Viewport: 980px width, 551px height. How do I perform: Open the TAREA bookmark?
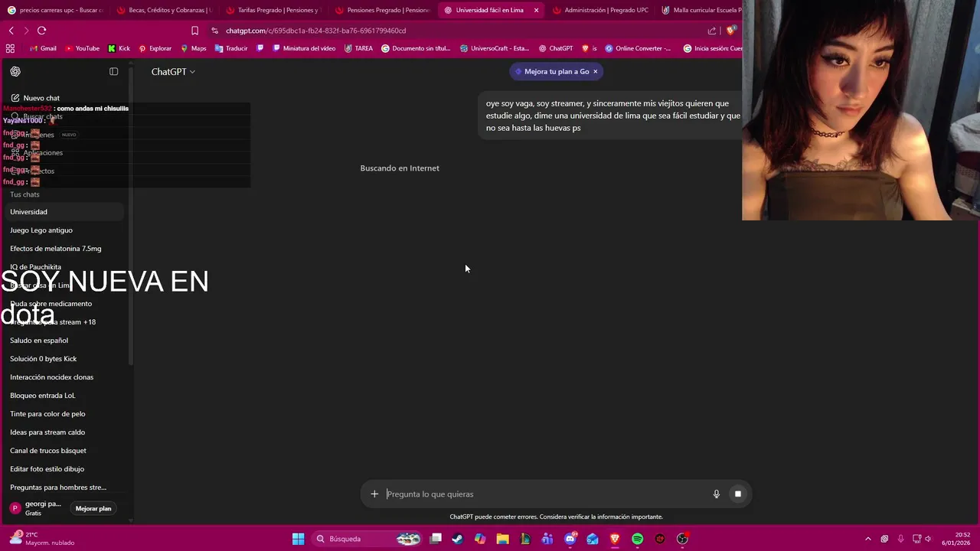[358, 48]
